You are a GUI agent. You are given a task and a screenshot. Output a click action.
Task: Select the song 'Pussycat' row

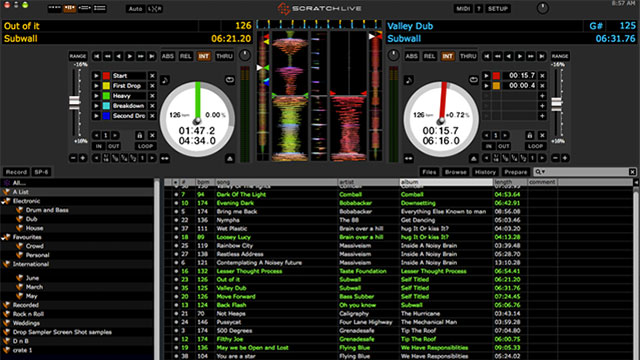point(398,322)
